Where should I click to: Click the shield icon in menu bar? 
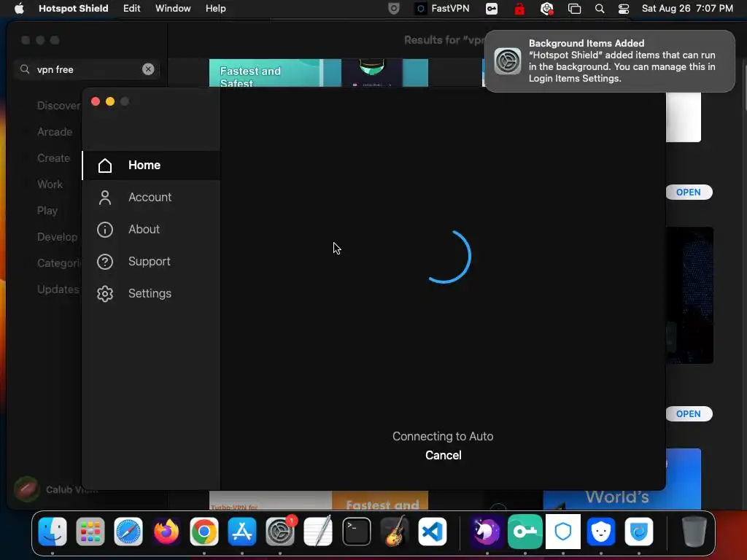coord(393,9)
